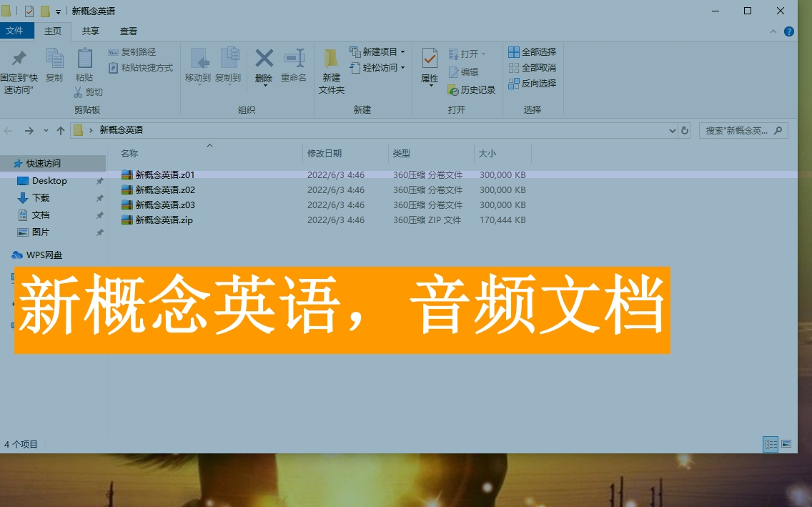Viewport: 812px width, 507px height.
Task: Refresh the current folder view
Action: [x=685, y=131]
